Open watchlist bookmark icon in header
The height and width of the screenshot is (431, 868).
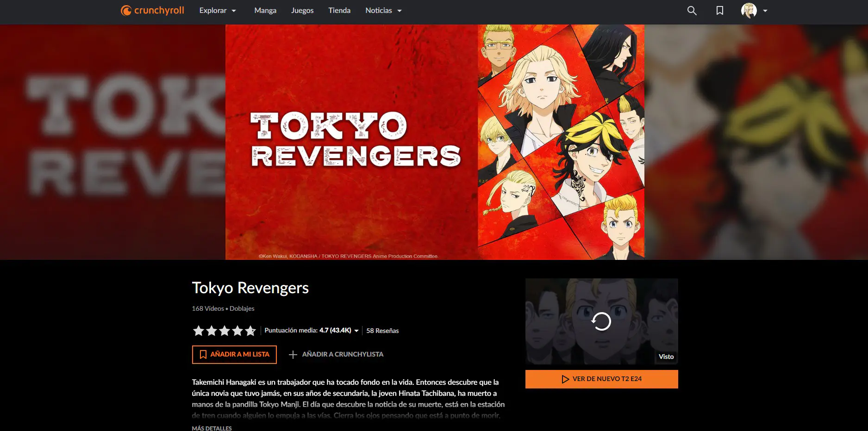click(719, 10)
